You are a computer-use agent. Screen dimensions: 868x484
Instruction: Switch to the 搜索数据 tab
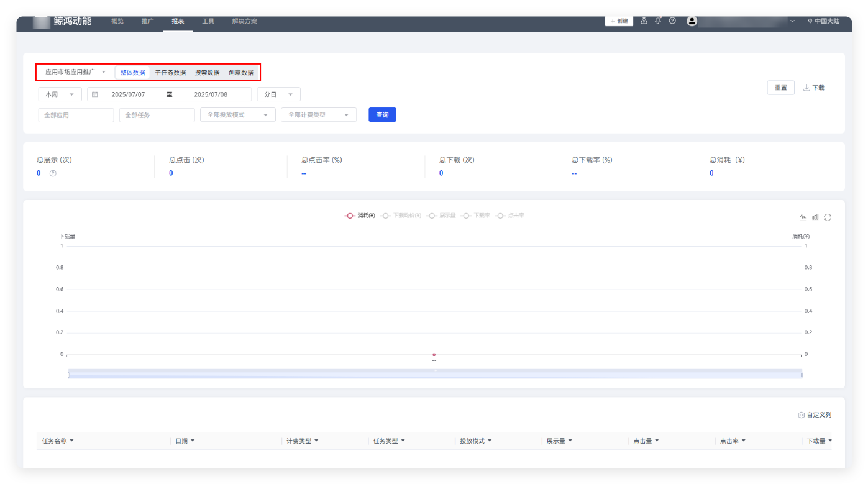tap(207, 73)
